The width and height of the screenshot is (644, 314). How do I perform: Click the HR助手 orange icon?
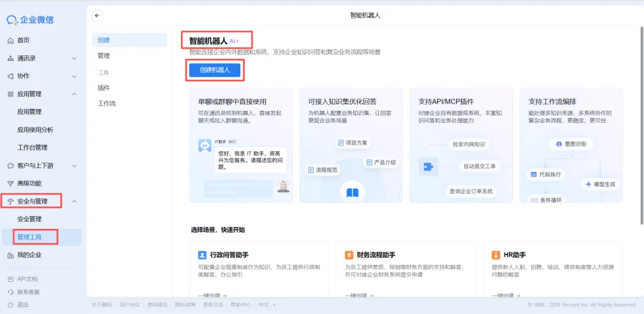(x=496, y=255)
